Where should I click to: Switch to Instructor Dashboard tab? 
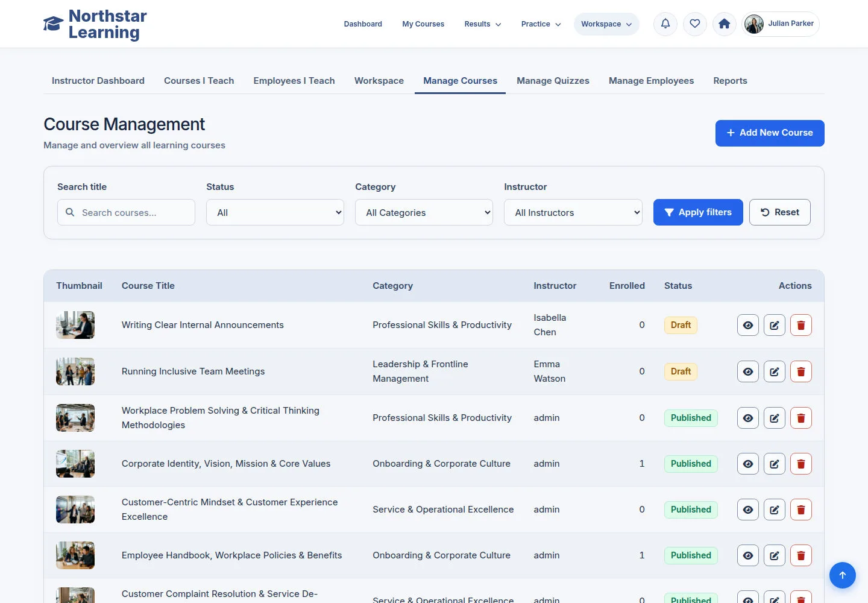coord(98,81)
